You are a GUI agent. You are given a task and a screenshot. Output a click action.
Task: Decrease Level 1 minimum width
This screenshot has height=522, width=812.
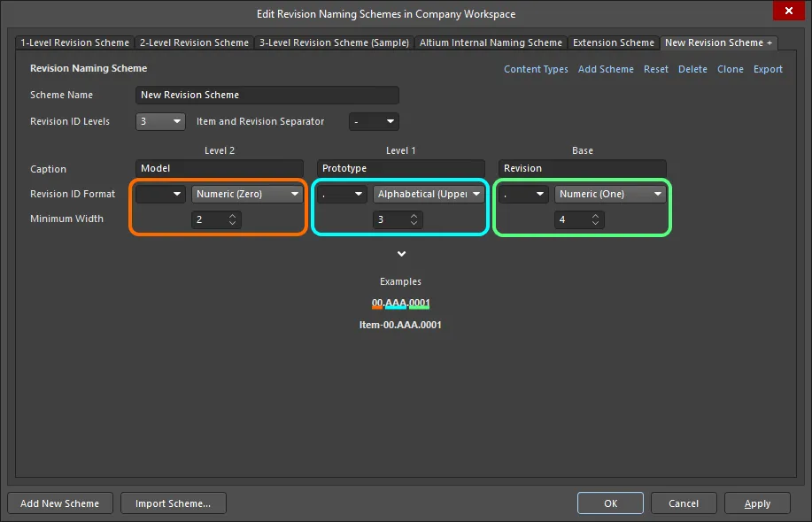click(x=414, y=223)
